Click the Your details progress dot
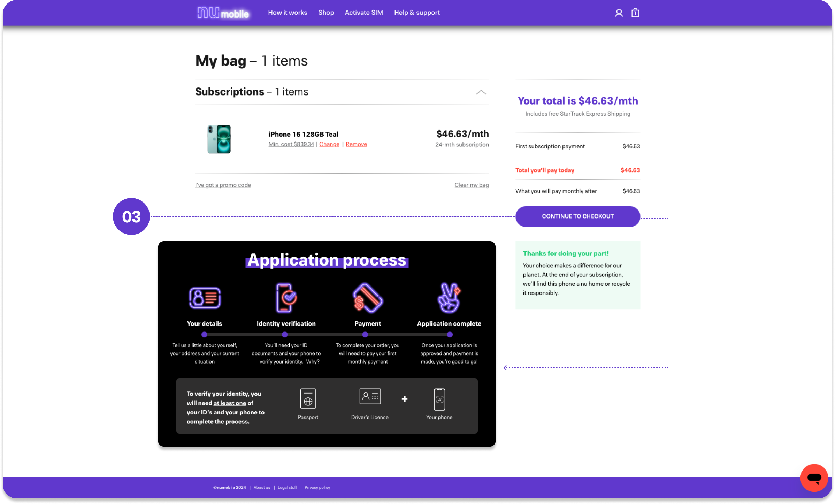 (x=204, y=335)
